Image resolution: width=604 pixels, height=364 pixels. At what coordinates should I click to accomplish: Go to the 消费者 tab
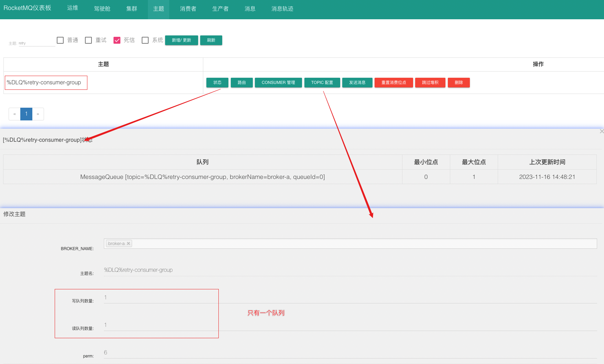(x=188, y=9)
